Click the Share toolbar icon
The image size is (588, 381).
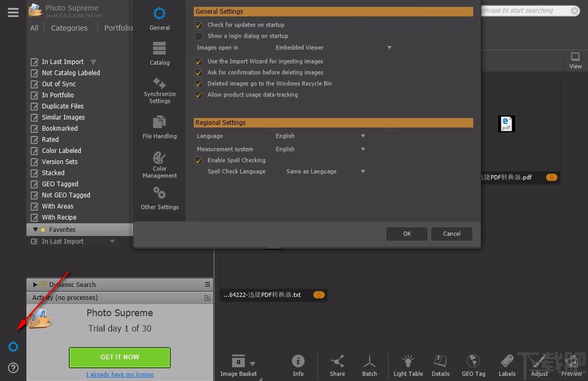pyautogui.click(x=337, y=365)
